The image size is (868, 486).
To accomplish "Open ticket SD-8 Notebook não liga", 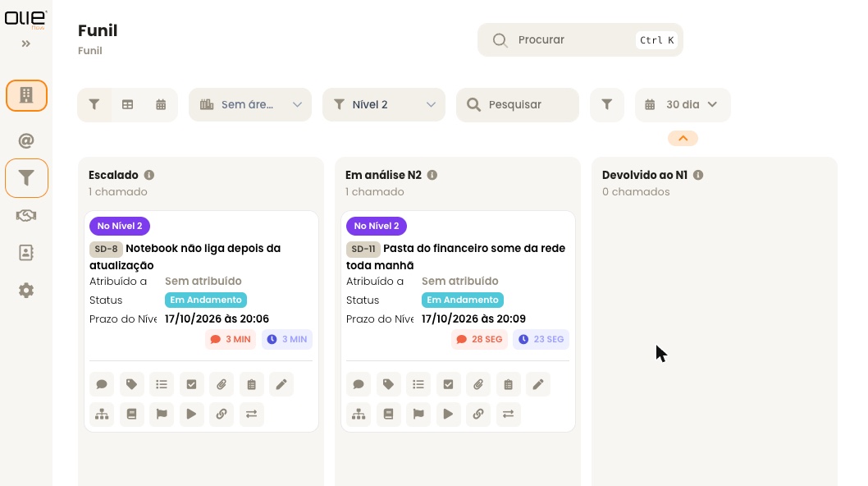I will pyautogui.click(x=185, y=257).
